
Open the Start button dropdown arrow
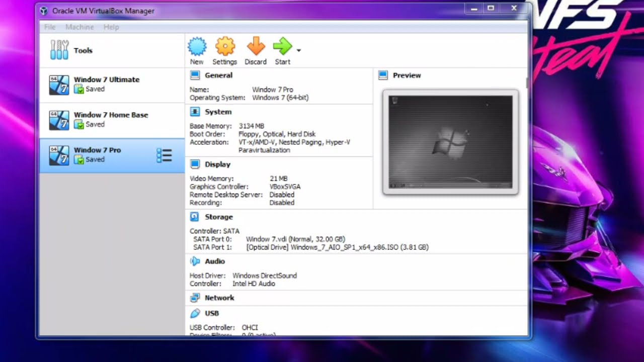click(299, 50)
